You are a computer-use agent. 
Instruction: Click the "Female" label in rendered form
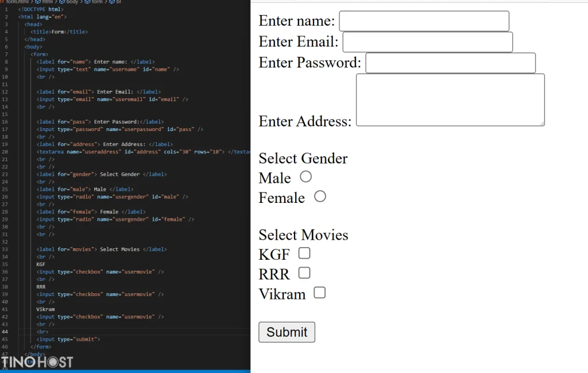281,198
